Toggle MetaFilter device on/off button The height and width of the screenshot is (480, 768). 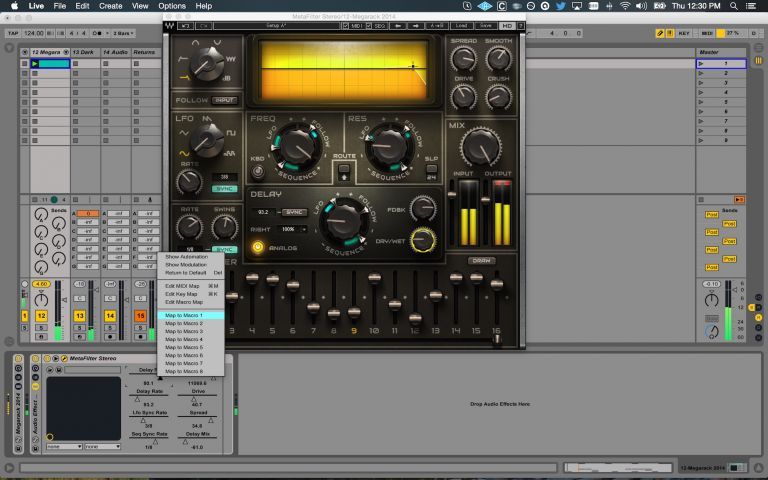tap(48, 359)
